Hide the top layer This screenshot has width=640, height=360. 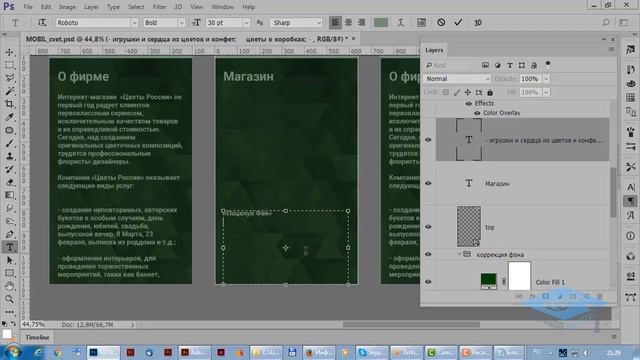pos(428,227)
